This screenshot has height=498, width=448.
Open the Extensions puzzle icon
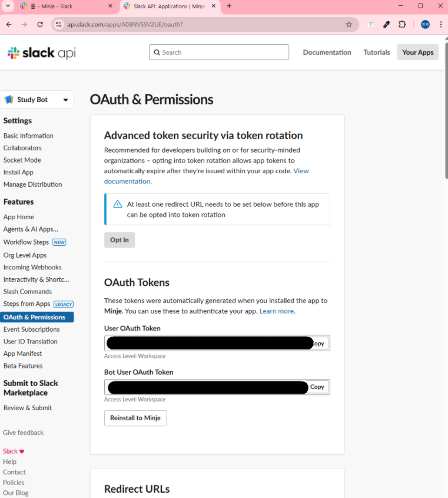[402, 24]
